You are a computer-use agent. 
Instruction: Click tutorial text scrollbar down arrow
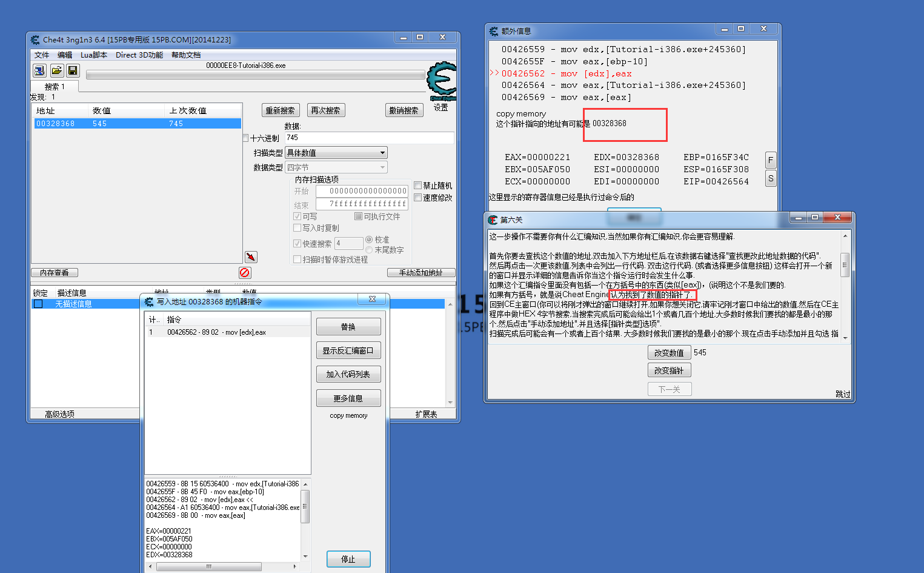coord(845,338)
